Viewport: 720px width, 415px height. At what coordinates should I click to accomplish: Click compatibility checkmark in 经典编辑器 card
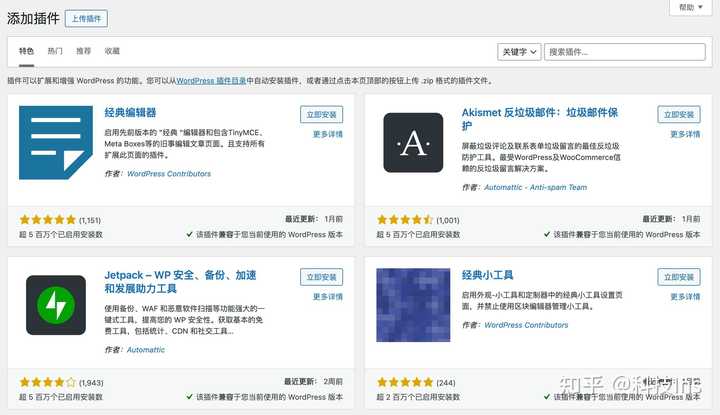coord(189,234)
